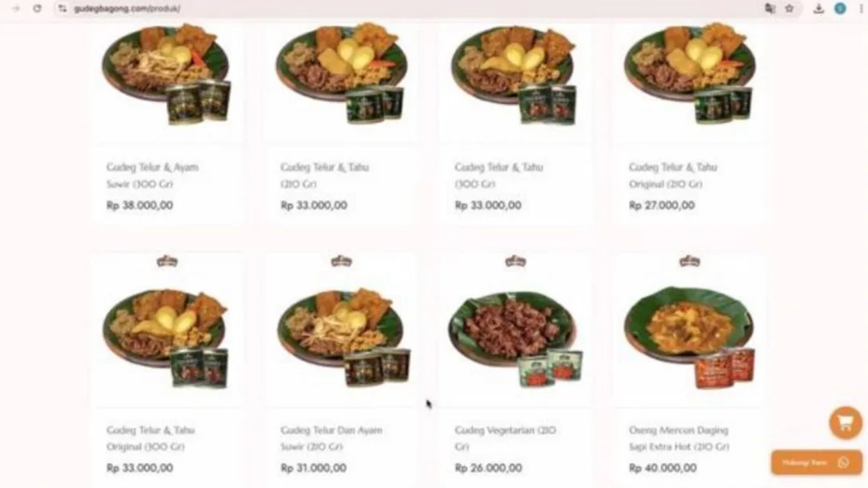The height and width of the screenshot is (488, 868).
Task: Open the Google Translate page icon
Action: pyautogui.click(x=769, y=8)
